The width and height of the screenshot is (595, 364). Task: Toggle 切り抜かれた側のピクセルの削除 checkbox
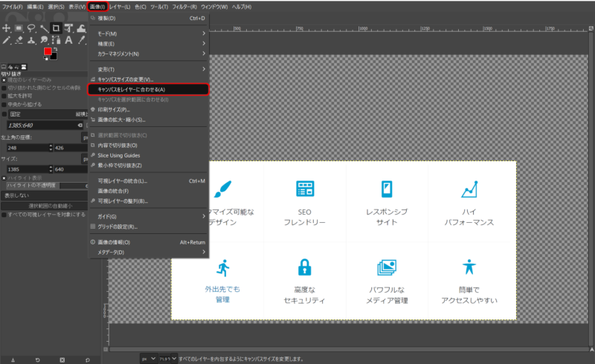[4, 88]
